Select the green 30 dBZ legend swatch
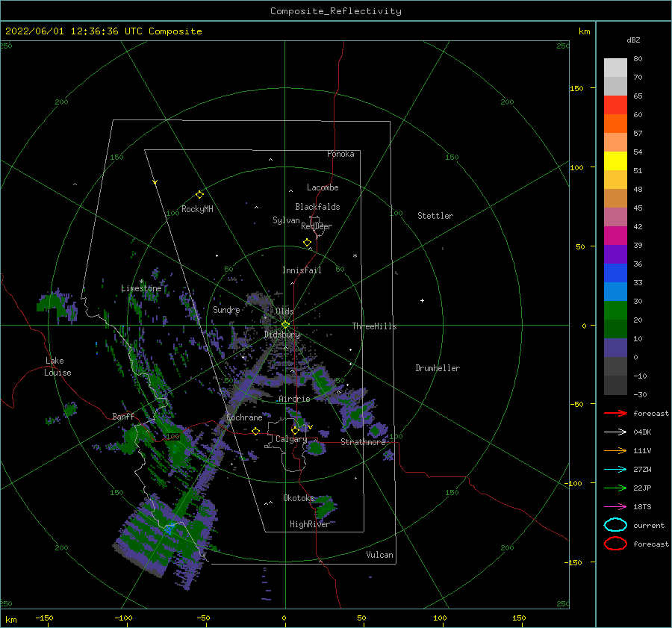 615,311
